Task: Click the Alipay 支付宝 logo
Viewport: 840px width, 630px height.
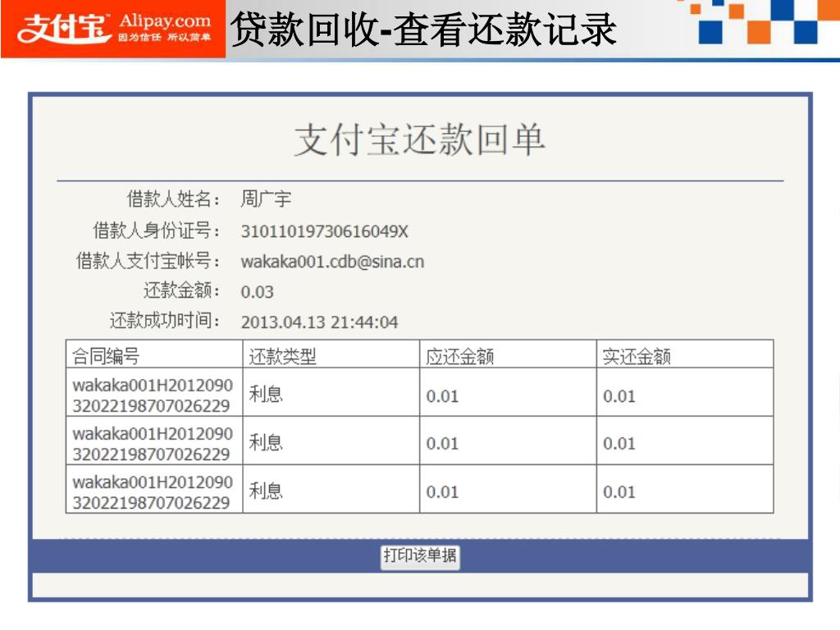Action: coord(113,29)
